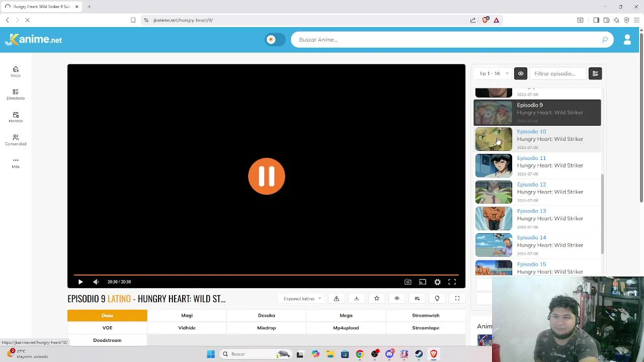
Task: Toggle the light/dark theme switch
Action: 275,40
